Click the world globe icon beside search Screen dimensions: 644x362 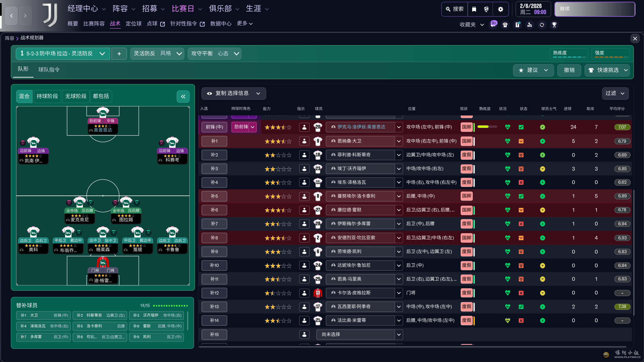[486, 9]
